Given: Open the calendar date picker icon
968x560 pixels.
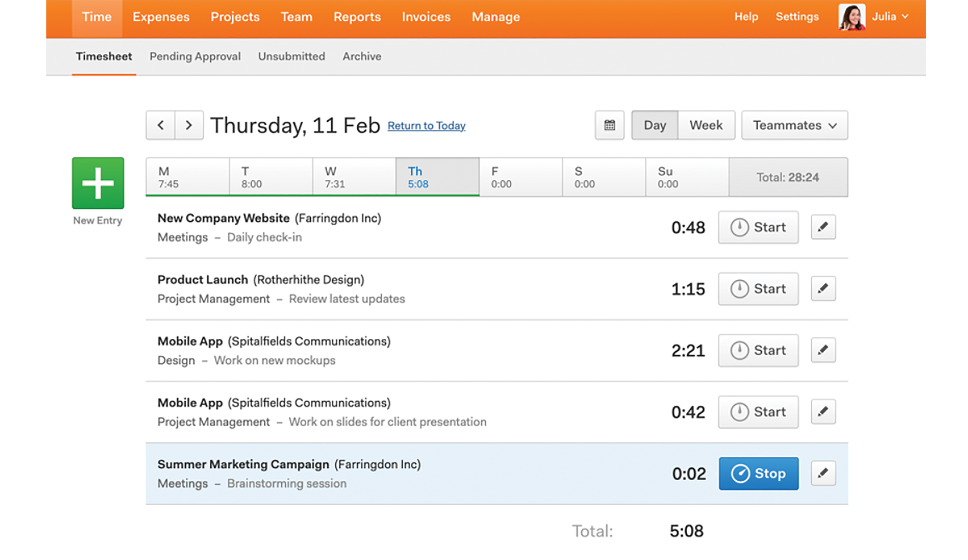Looking at the screenshot, I should click(609, 125).
